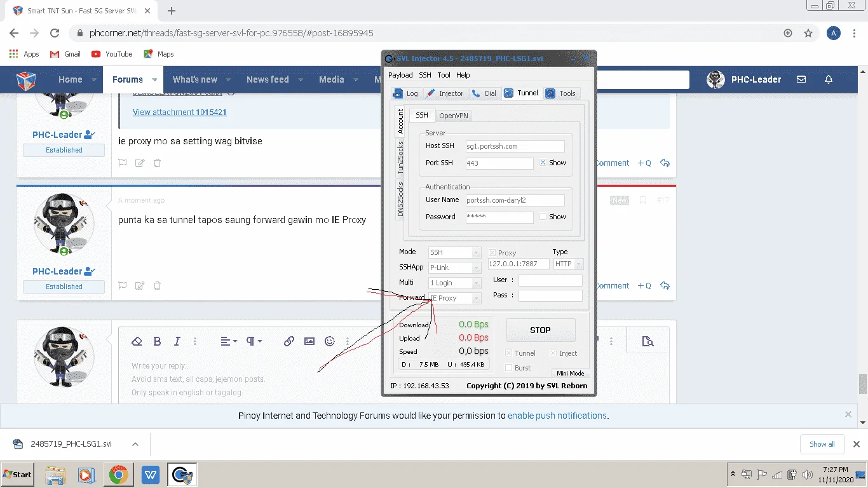Click the volume speaker tray icon
Image resolution: width=868 pixels, height=488 pixels.
(808, 475)
